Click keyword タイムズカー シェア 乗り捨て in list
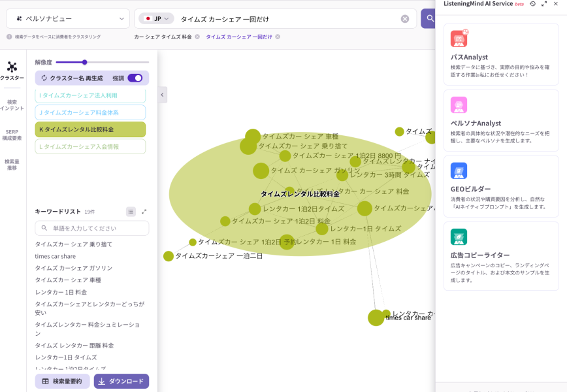Viewport: 567px width, 392px height. pyautogui.click(x=73, y=244)
